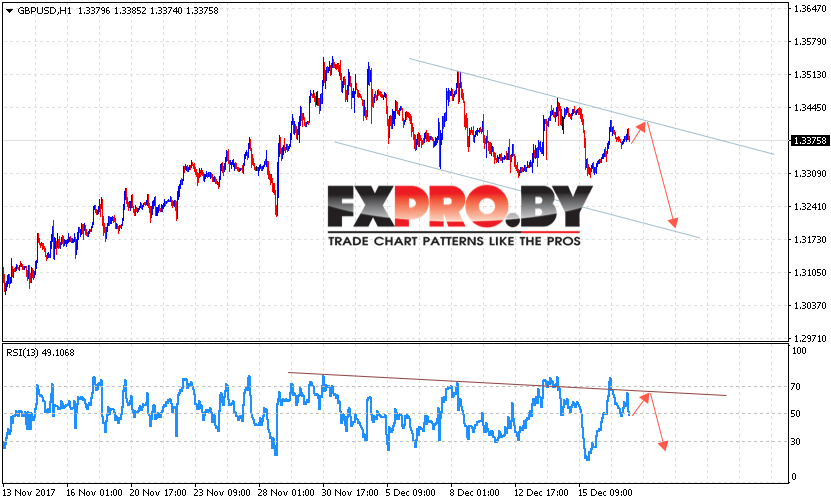Select the current price tag 1.33758
The width and height of the screenshot is (831, 504).
[809, 140]
